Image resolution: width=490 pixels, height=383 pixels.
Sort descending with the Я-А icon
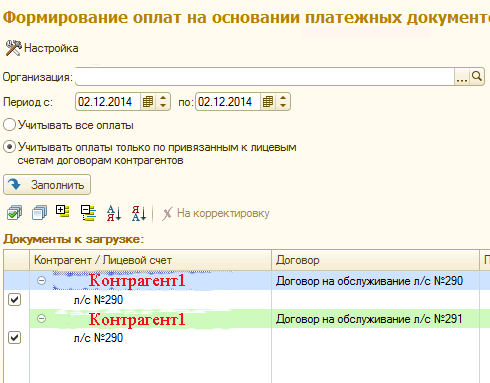point(139,213)
